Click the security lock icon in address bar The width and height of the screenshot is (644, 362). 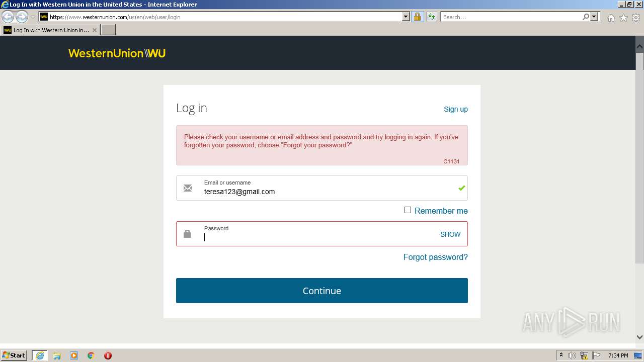click(417, 17)
